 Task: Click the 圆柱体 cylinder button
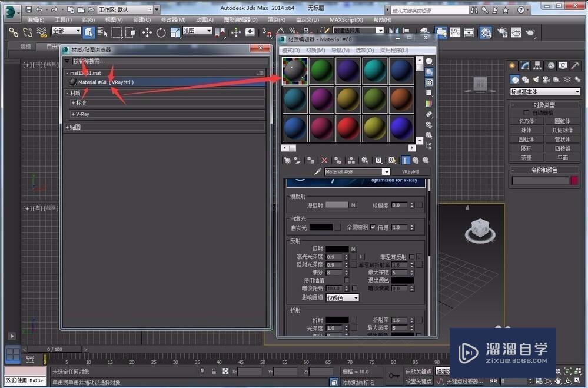coord(526,140)
